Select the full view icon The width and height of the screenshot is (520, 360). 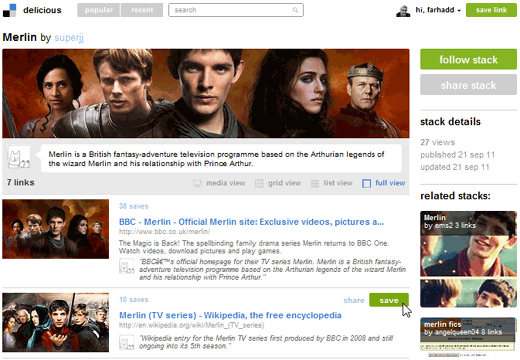[366, 183]
